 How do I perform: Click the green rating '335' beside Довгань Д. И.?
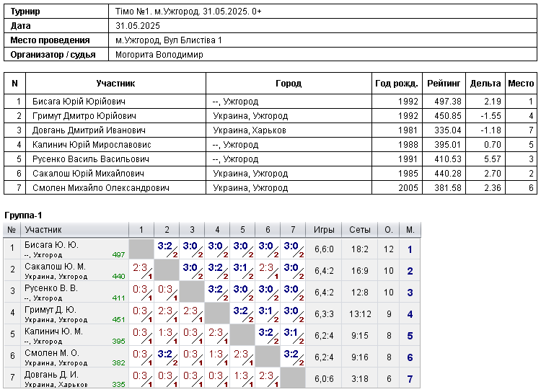[118, 384]
